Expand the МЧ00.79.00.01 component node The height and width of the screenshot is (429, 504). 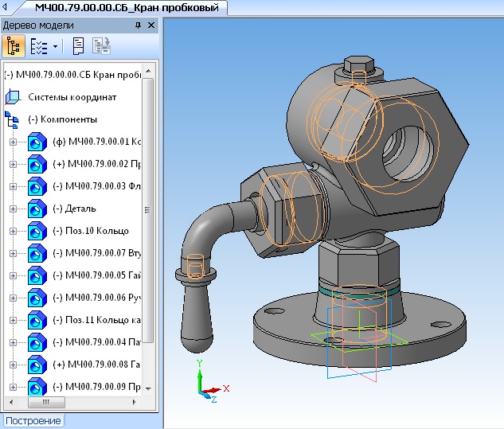(13, 142)
